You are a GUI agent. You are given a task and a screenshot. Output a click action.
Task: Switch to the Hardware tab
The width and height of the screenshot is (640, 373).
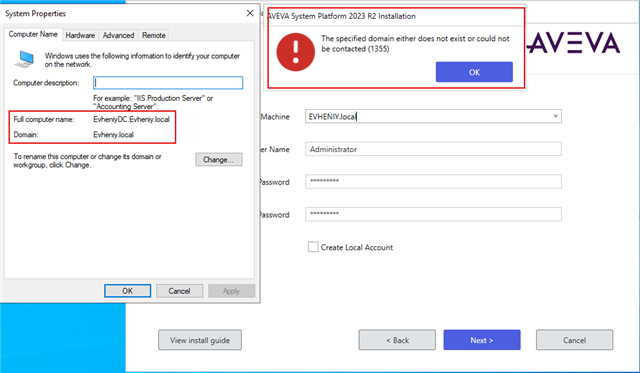click(x=80, y=36)
